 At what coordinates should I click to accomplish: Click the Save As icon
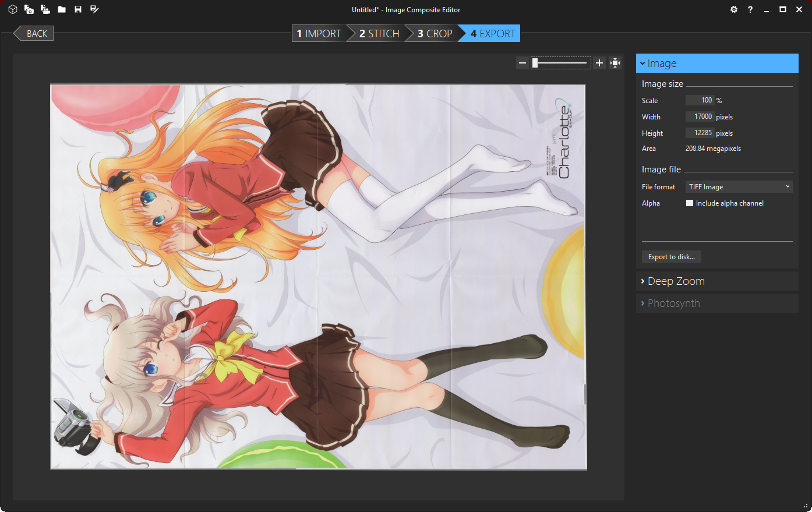click(x=94, y=9)
